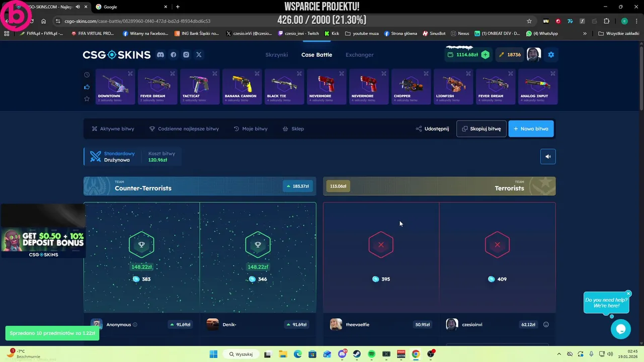Open Steam from the taskbar
This screenshot has height=362, width=644.
[357, 354]
